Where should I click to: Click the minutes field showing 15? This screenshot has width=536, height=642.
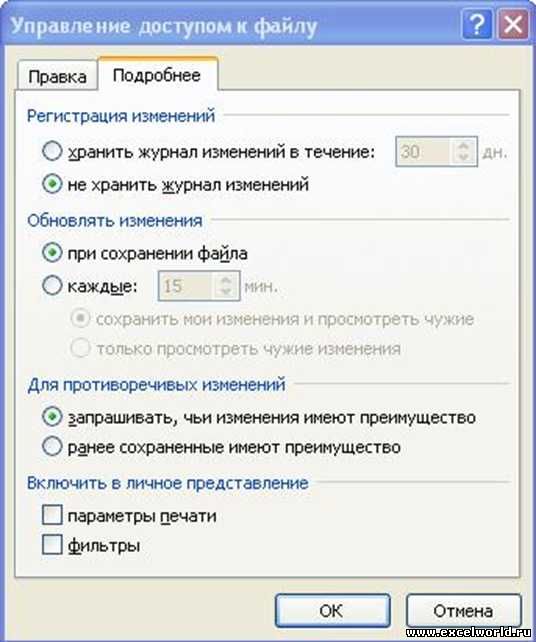(x=186, y=286)
